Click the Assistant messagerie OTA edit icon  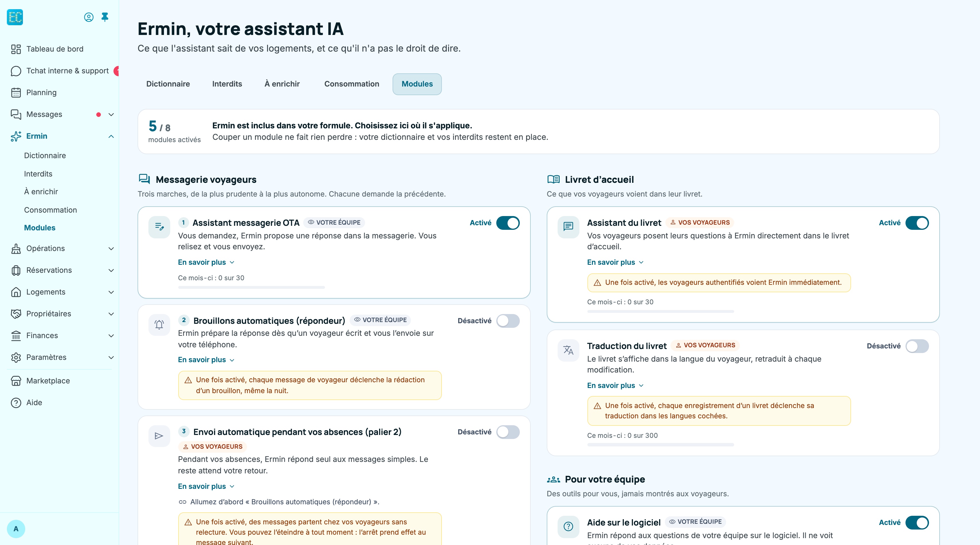pyautogui.click(x=159, y=227)
